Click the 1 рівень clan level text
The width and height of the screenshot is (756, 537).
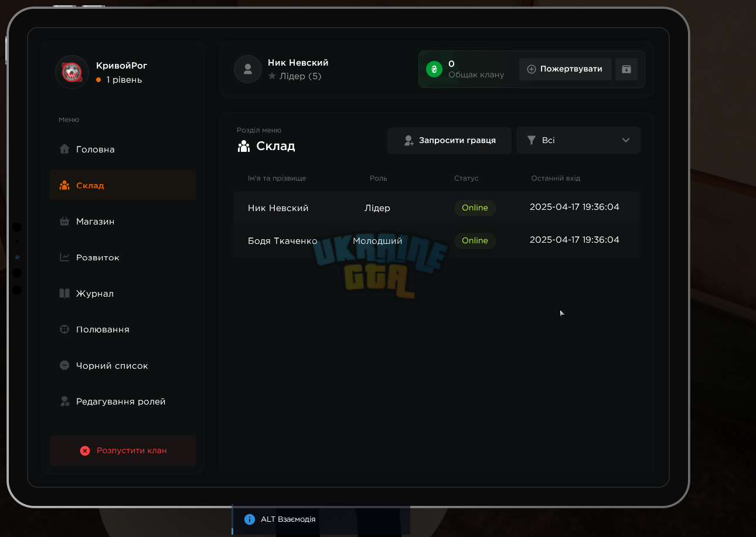[124, 80]
